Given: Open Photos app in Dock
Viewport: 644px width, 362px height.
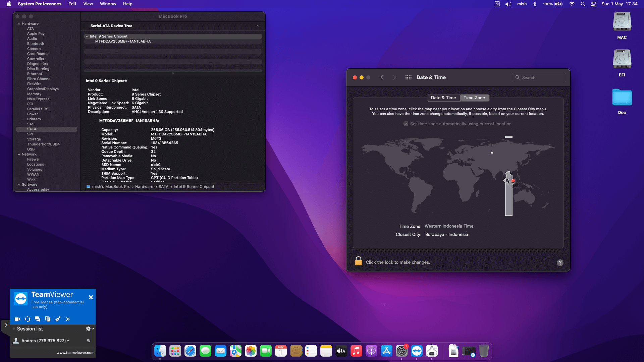Looking at the screenshot, I should click(251, 351).
